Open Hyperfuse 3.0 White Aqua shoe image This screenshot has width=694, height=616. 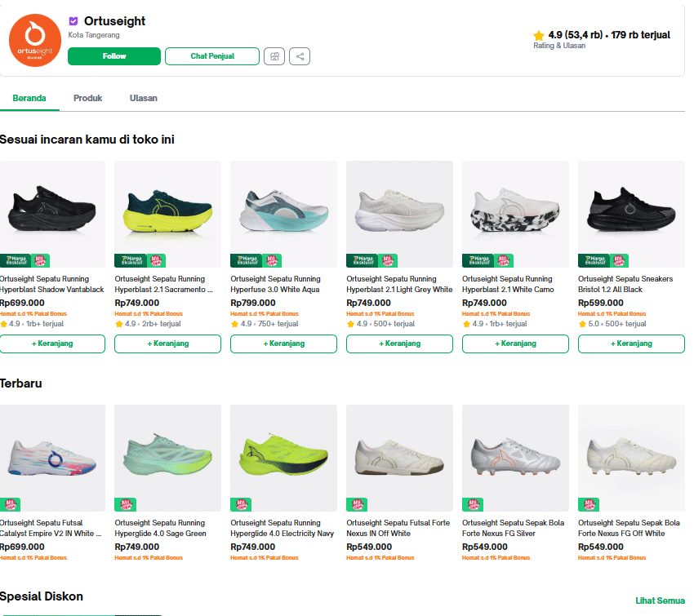(x=283, y=214)
